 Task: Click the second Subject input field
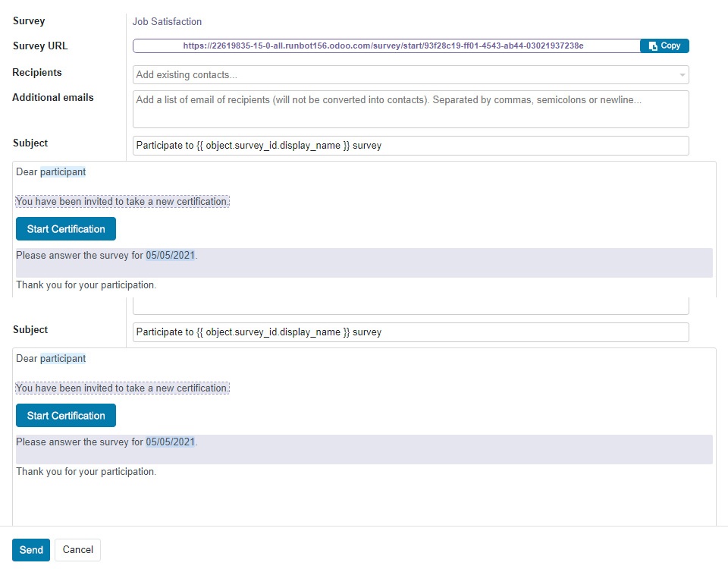click(x=410, y=332)
